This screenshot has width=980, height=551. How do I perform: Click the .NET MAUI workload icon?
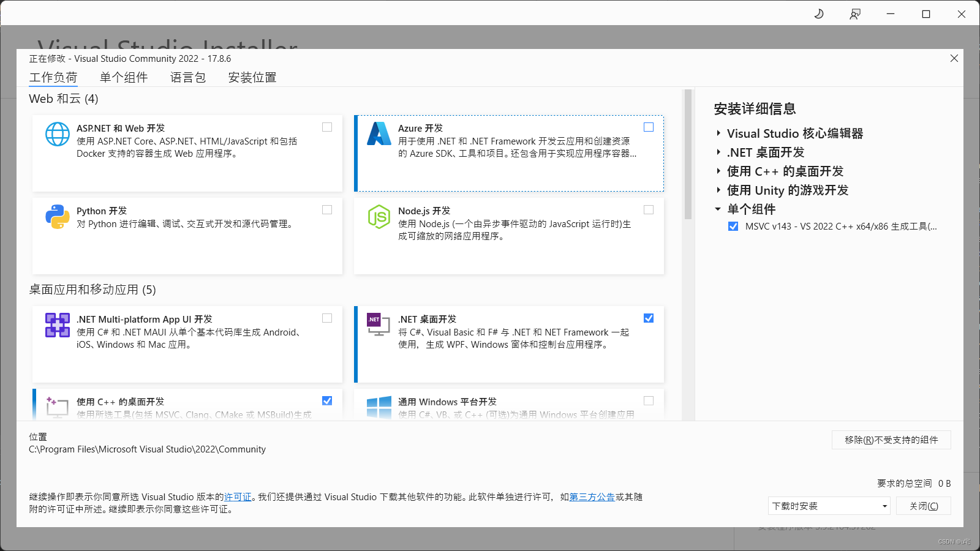click(58, 325)
